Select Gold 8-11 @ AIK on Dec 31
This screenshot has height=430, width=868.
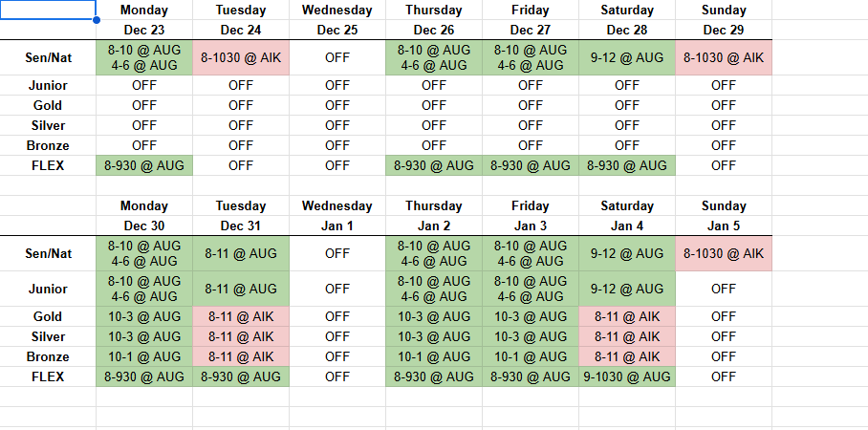pos(241,316)
